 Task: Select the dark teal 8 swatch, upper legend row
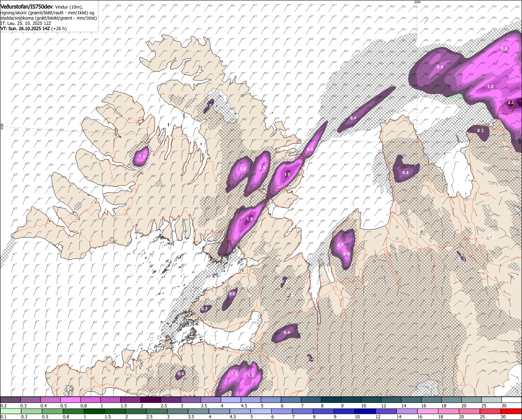pyautogui.click(x=331, y=400)
